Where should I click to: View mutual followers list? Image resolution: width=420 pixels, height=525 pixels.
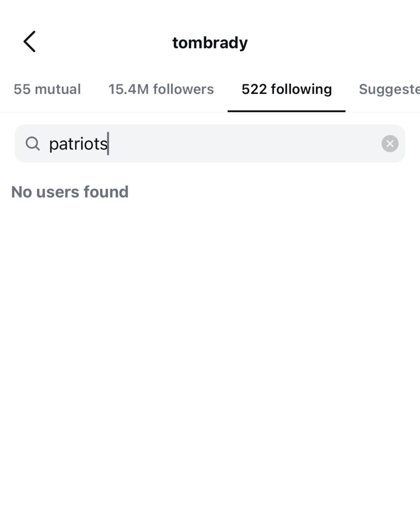(47, 89)
